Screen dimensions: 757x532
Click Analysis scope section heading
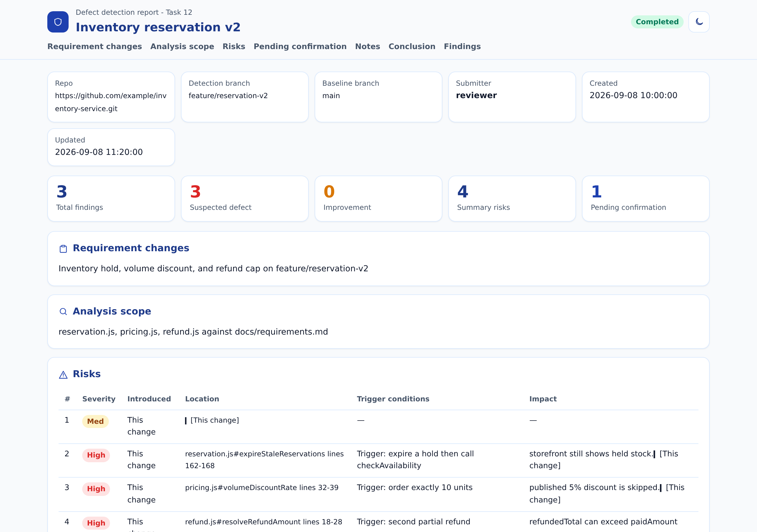112,311
